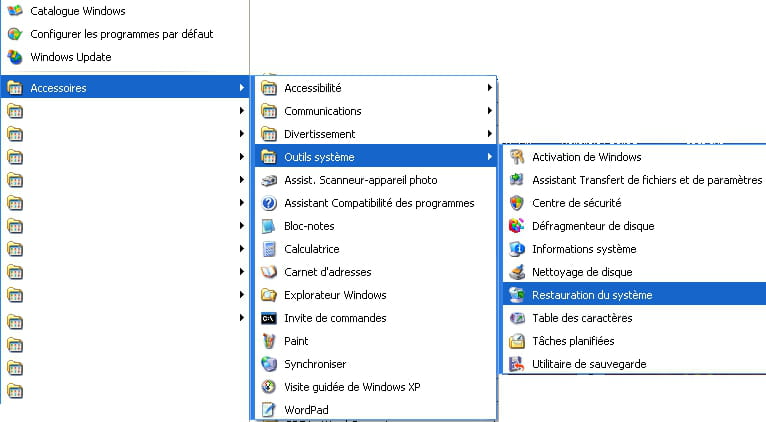Click the Configurer les programmes par défaut icon
This screenshot has width=766, height=422.
15,34
